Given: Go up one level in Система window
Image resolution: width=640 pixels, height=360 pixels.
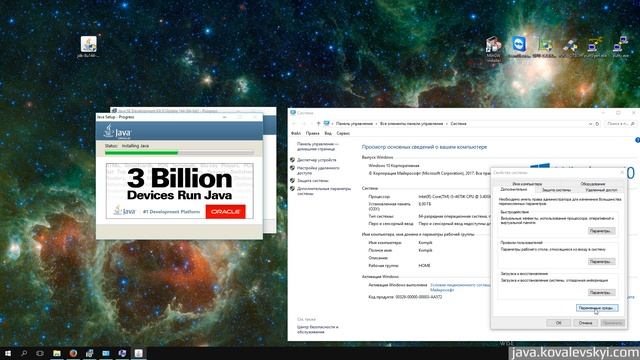Looking at the screenshot, I should point(318,124).
